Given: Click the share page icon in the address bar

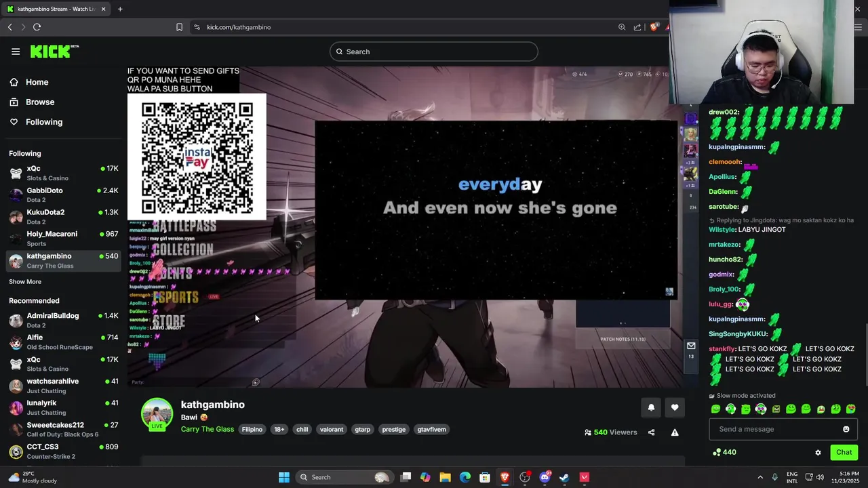Looking at the screenshot, I should click(x=637, y=27).
